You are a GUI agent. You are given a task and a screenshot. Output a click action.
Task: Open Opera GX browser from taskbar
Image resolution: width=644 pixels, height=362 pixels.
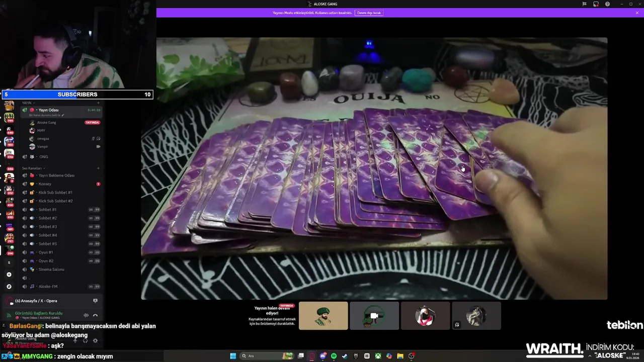(312, 356)
